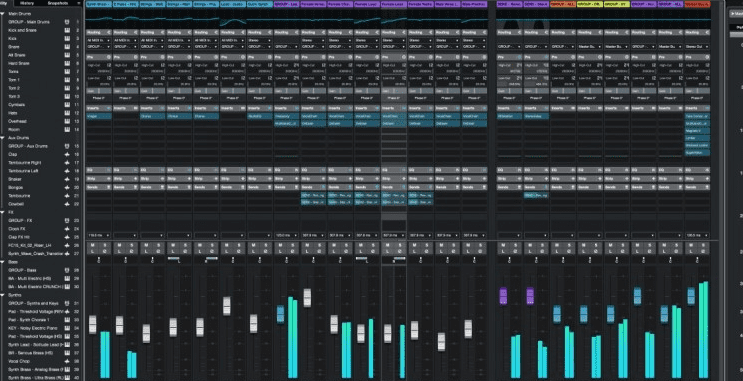
Task: Open Stereo Out output routing dropdown
Action: (x=697, y=46)
